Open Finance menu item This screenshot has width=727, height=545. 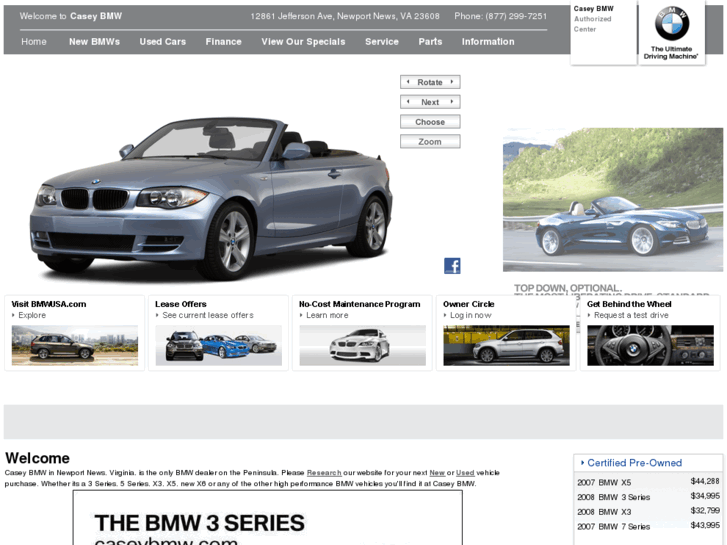(223, 42)
